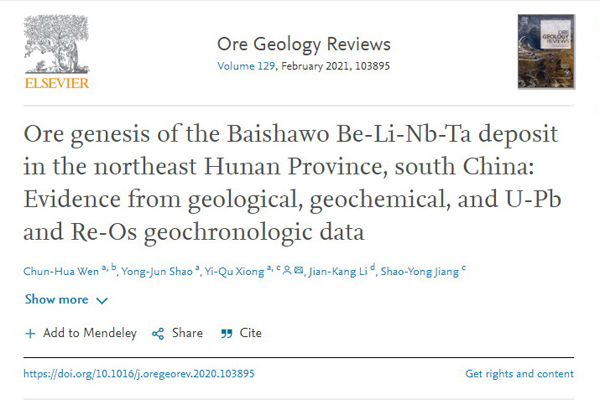Click the Cite quotation mark icon
Viewport: 600px width, 405px height.
click(226, 333)
